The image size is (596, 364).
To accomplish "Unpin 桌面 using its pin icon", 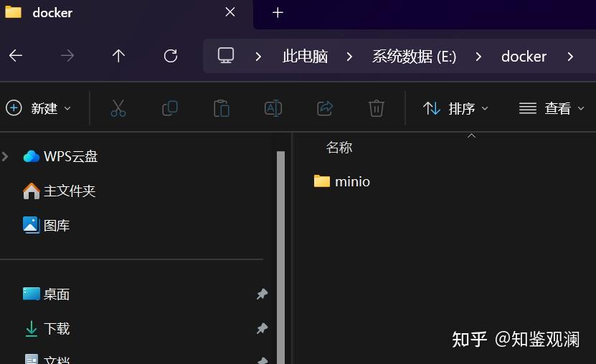I will [x=262, y=294].
